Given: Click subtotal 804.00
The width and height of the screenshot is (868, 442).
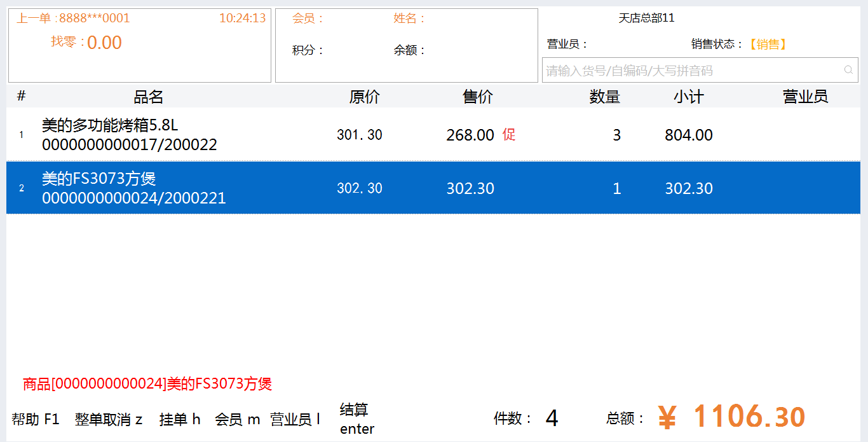Looking at the screenshot, I should (689, 135).
